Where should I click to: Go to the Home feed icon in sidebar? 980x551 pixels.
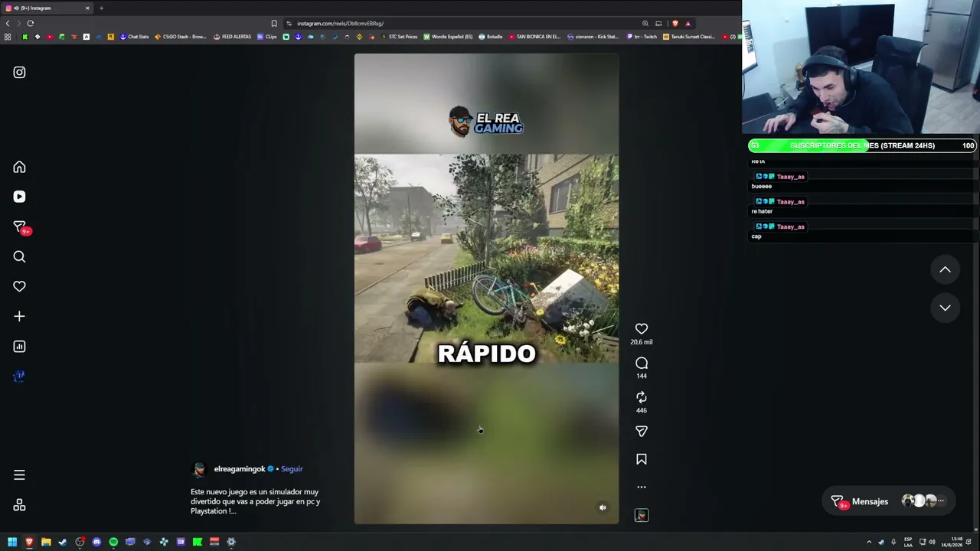[19, 167]
